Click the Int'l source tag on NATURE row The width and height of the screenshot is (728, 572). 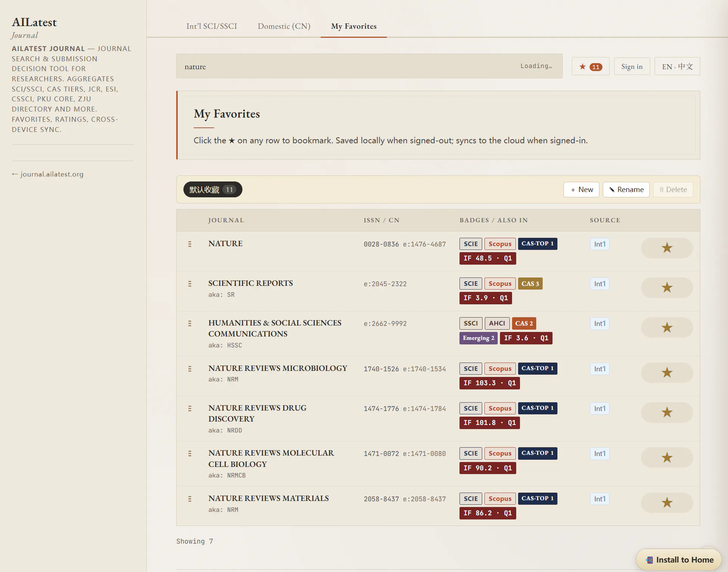pos(599,244)
